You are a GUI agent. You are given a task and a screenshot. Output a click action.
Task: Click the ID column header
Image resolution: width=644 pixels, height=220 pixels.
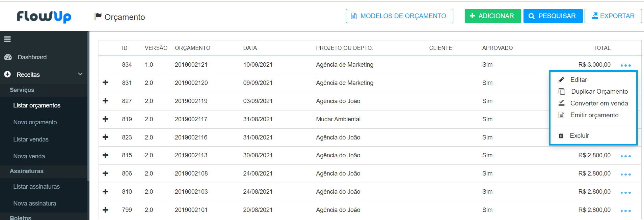click(125, 48)
